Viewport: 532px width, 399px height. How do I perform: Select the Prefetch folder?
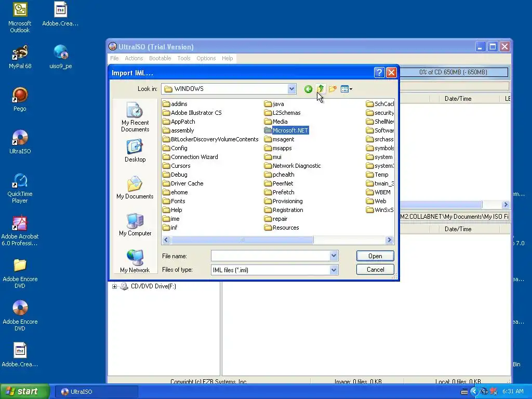pyautogui.click(x=279, y=192)
